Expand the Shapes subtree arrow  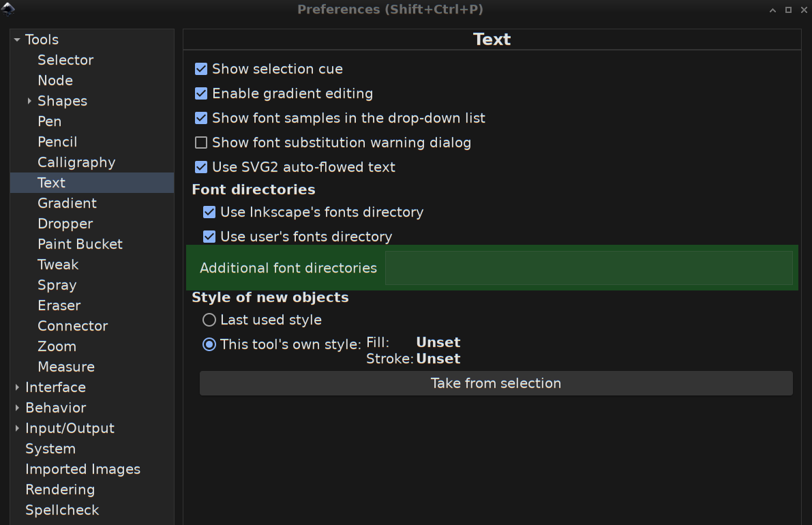click(29, 101)
